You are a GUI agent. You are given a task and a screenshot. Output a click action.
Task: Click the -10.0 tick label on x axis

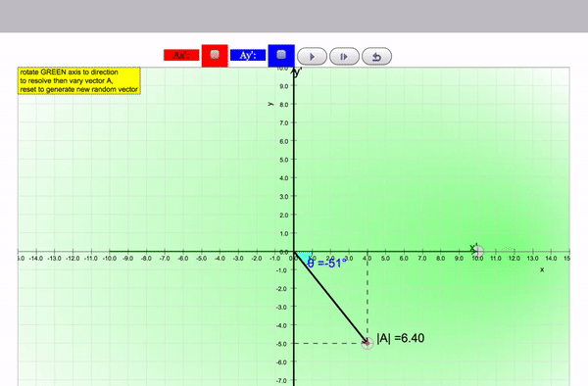point(109,259)
